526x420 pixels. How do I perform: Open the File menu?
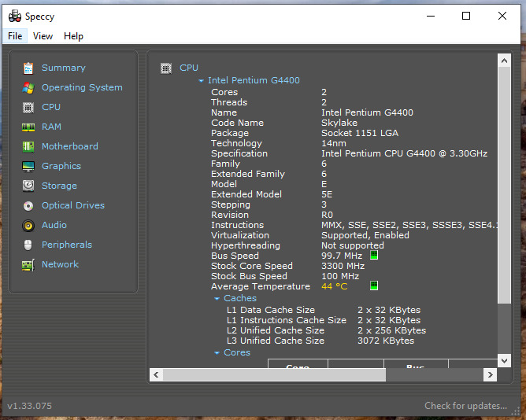pos(15,36)
